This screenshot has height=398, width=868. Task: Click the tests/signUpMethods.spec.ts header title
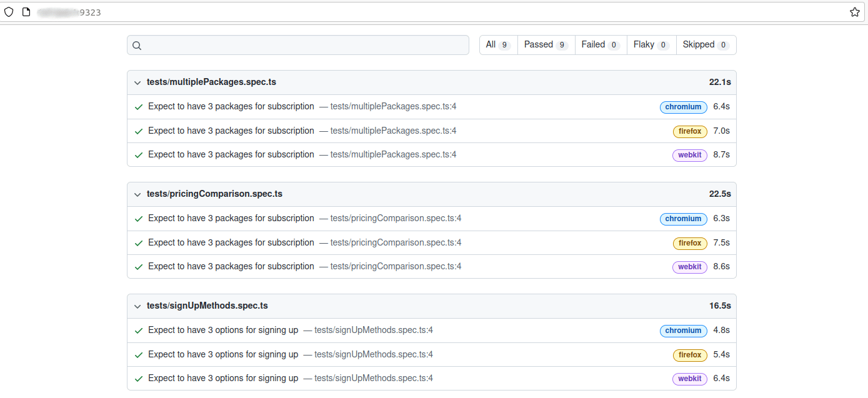pyautogui.click(x=207, y=306)
